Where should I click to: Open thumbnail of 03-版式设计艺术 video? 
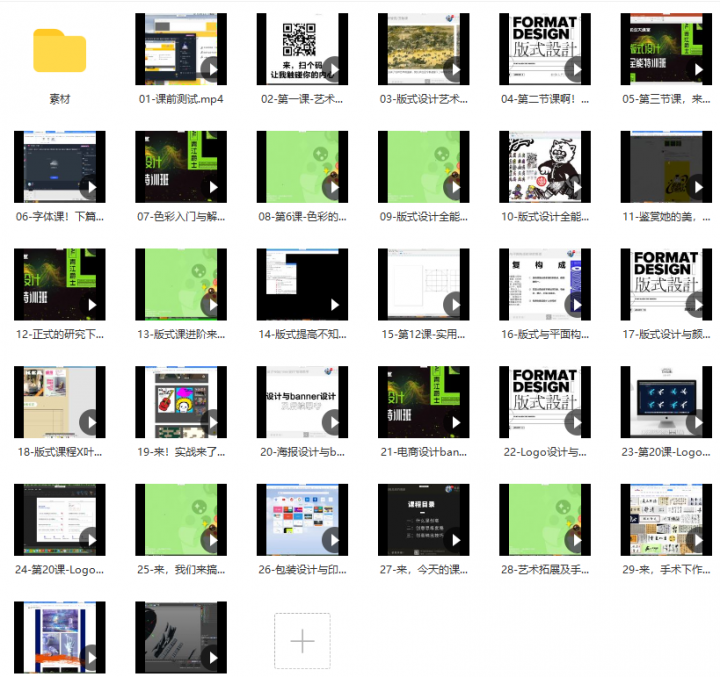tap(423, 49)
